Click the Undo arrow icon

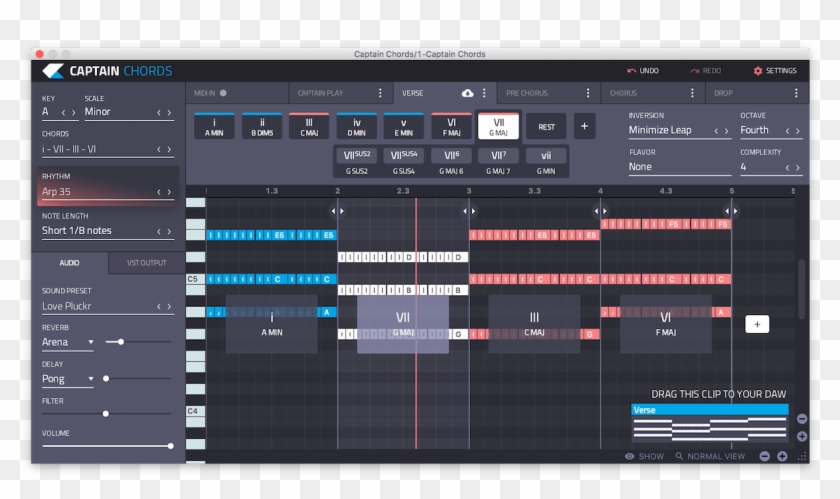631,71
